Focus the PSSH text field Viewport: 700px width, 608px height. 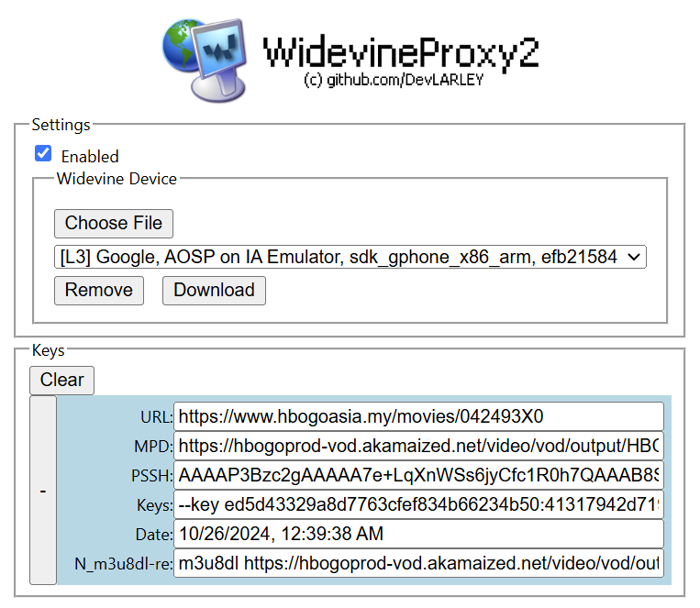tap(418, 475)
